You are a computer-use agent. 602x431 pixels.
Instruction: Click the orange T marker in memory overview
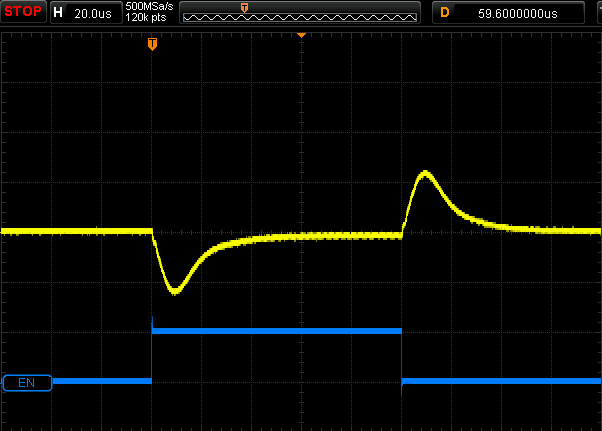[244, 8]
